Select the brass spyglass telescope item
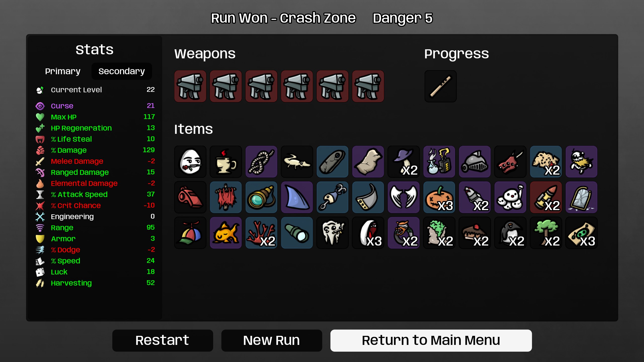644x362 pixels. pos(261,197)
